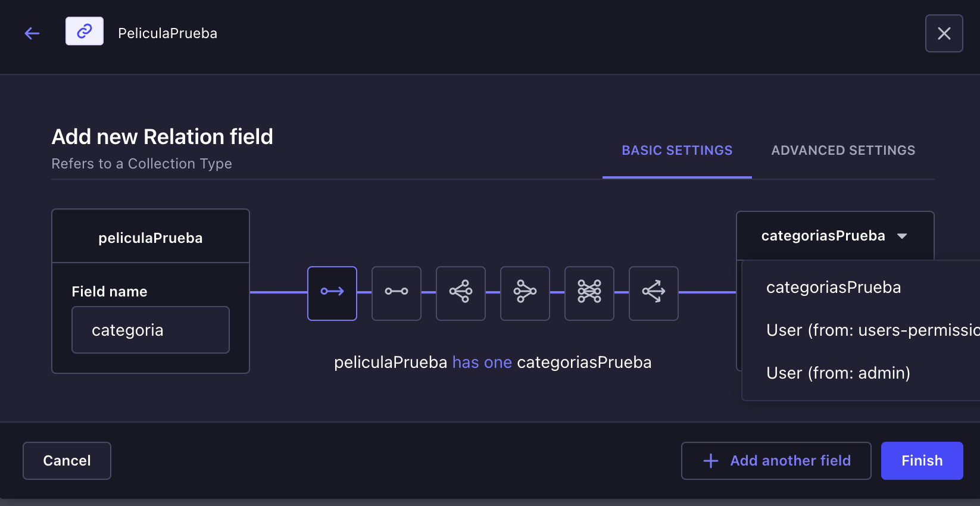Click the Relation link icon badge
Screen dimensions: 980x506
[85, 31]
